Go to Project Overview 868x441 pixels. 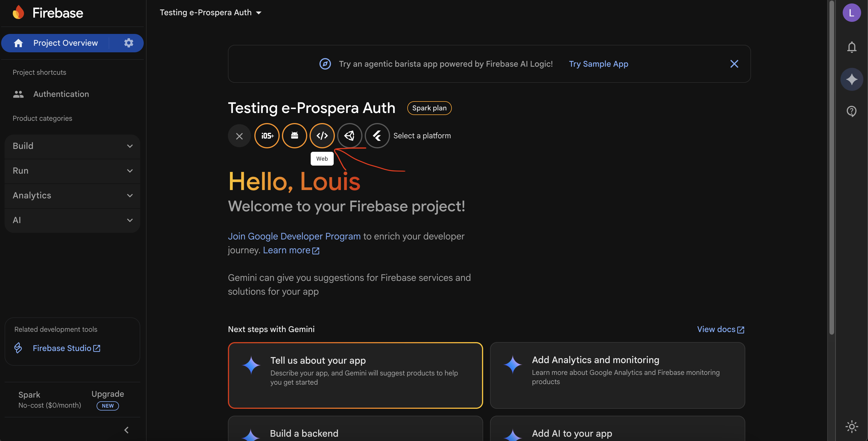pos(65,43)
